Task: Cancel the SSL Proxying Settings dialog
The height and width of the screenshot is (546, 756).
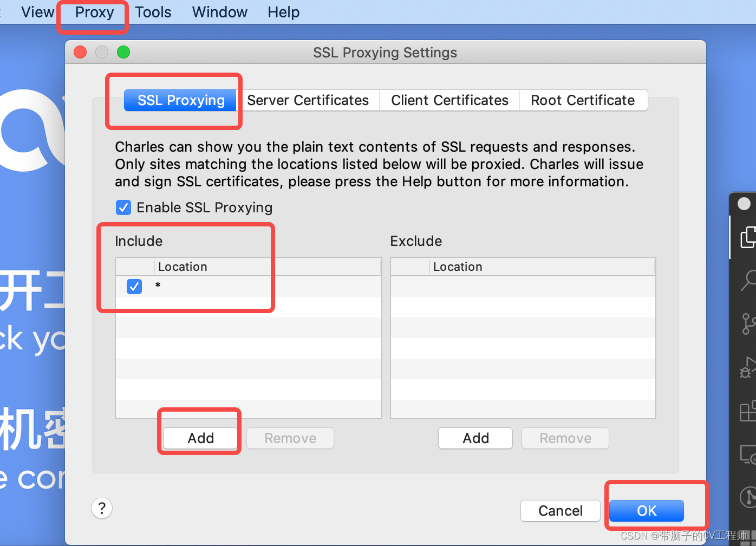Action: 561,511
